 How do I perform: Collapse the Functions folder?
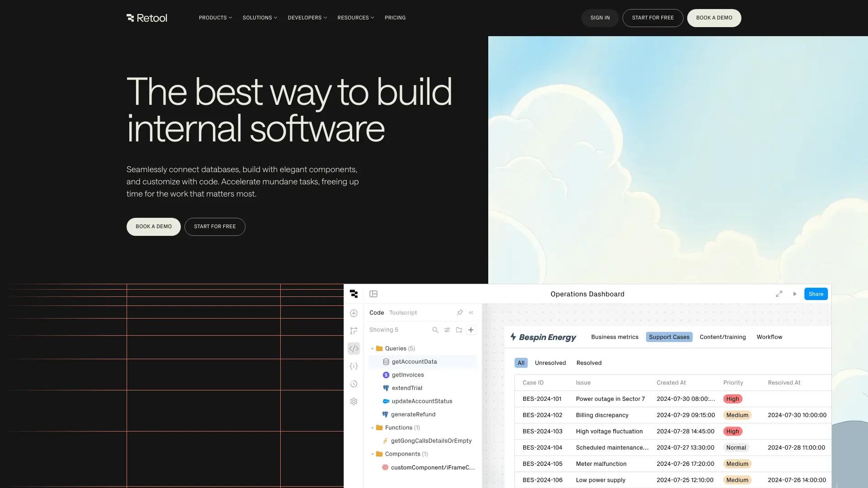373,427
